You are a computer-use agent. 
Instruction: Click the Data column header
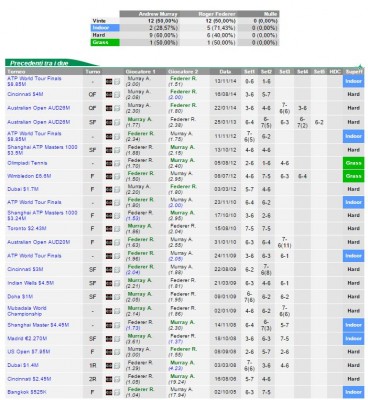pos(225,72)
